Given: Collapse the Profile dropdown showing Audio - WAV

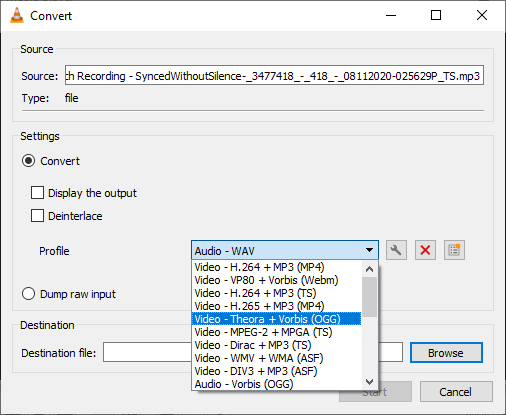Looking at the screenshot, I should [285, 250].
